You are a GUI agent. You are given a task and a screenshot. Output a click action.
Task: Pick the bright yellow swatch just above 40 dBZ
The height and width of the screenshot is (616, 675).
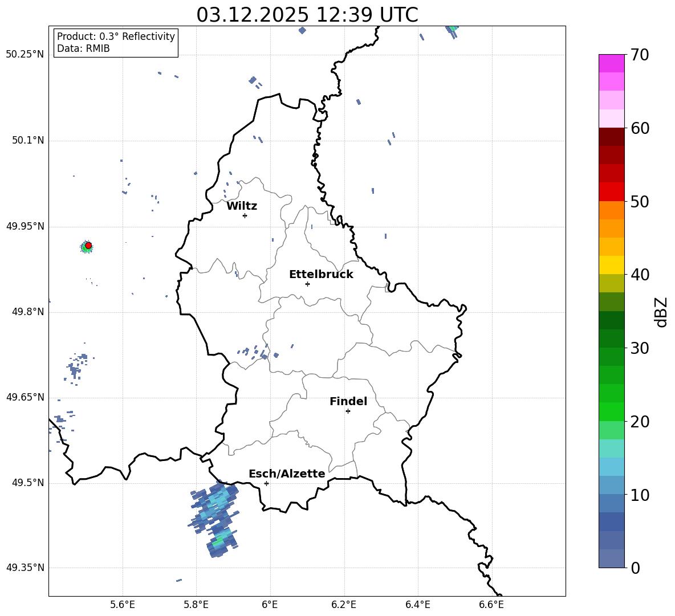pos(611,265)
